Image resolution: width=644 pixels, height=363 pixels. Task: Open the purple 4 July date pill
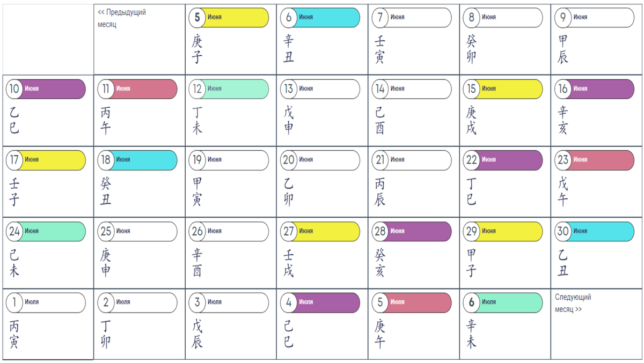(320, 303)
